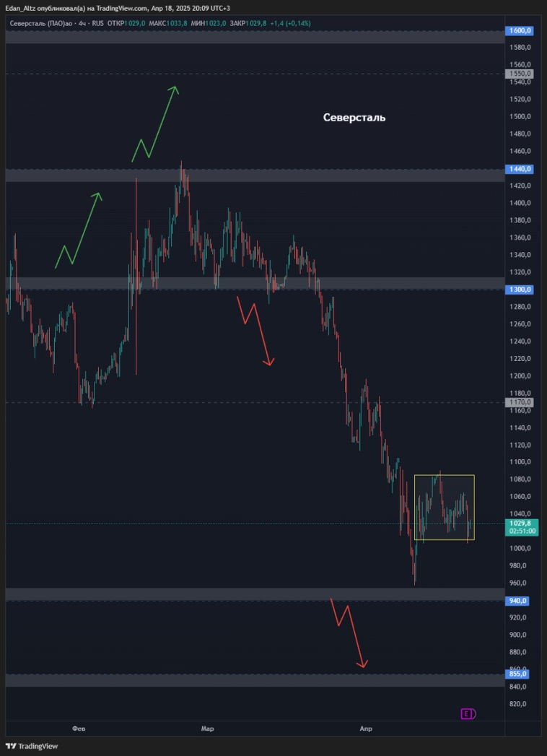Viewport: 547px width, 756px height.
Task: Click the Edan_Altz publisher header text
Action: point(20,8)
